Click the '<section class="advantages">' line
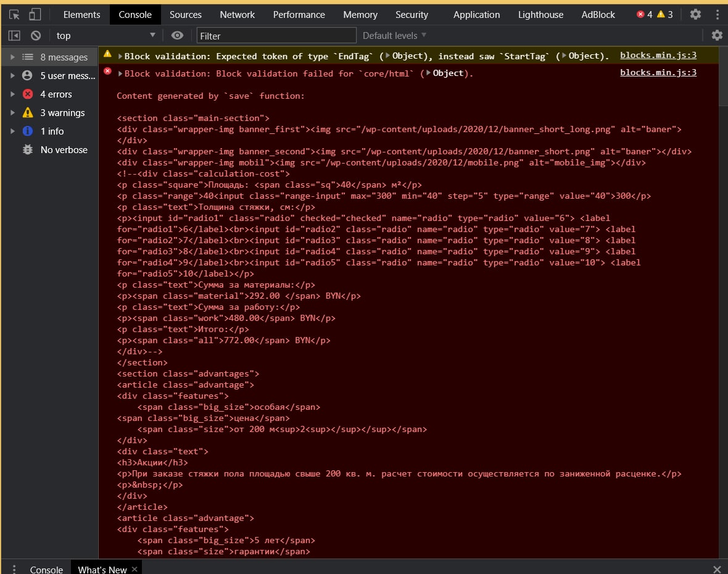Image resolution: width=728 pixels, height=574 pixels. (x=188, y=374)
